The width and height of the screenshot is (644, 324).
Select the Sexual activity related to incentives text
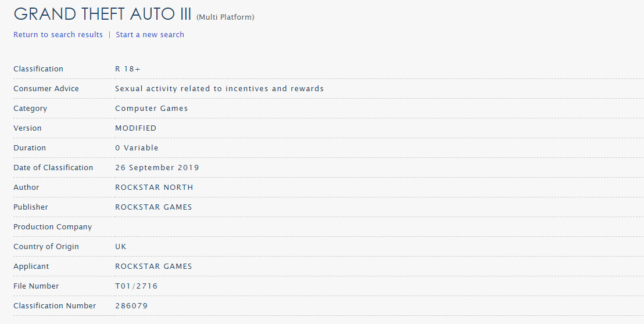(219, 89)
